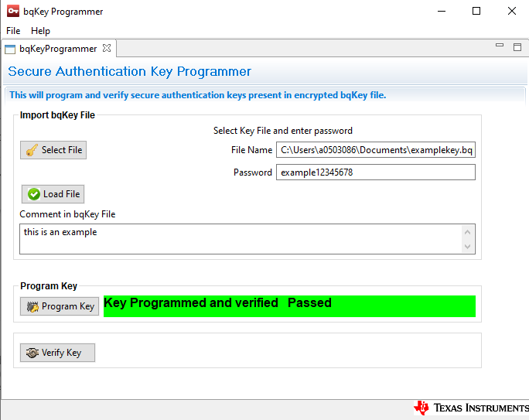Click the Program Key button
Viewport: 529px width, 420px height.
pyautogui.click(x=60, y=306)
